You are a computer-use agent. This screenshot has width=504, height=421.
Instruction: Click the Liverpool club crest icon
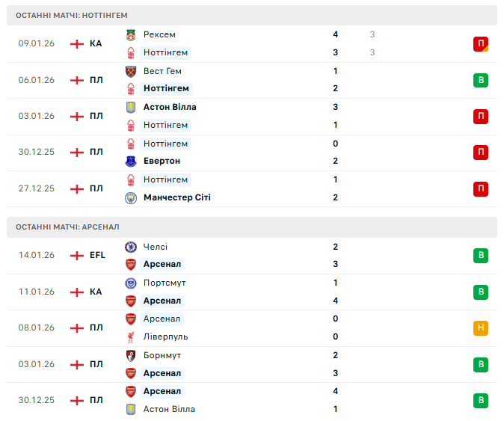click(x=131, y=337)
